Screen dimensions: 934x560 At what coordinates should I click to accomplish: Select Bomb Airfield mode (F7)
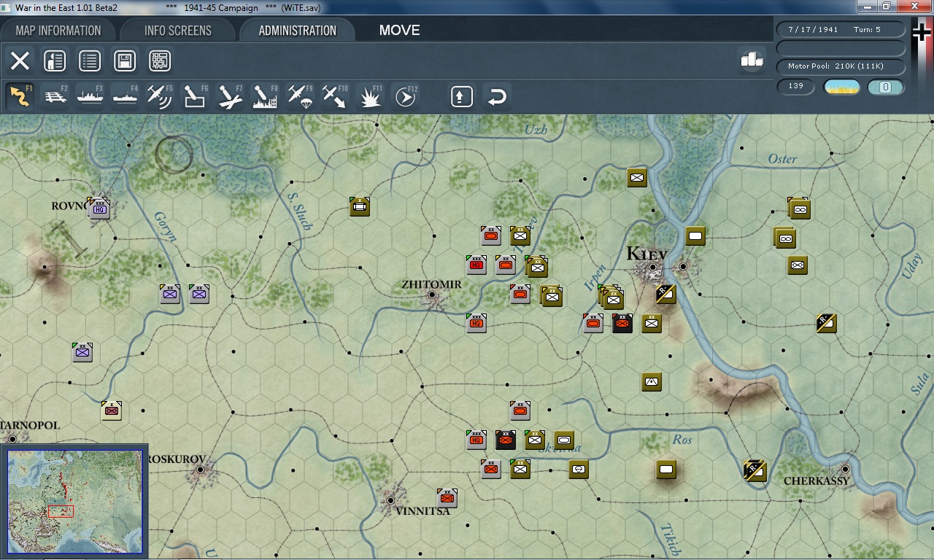(x=230, y=96)
